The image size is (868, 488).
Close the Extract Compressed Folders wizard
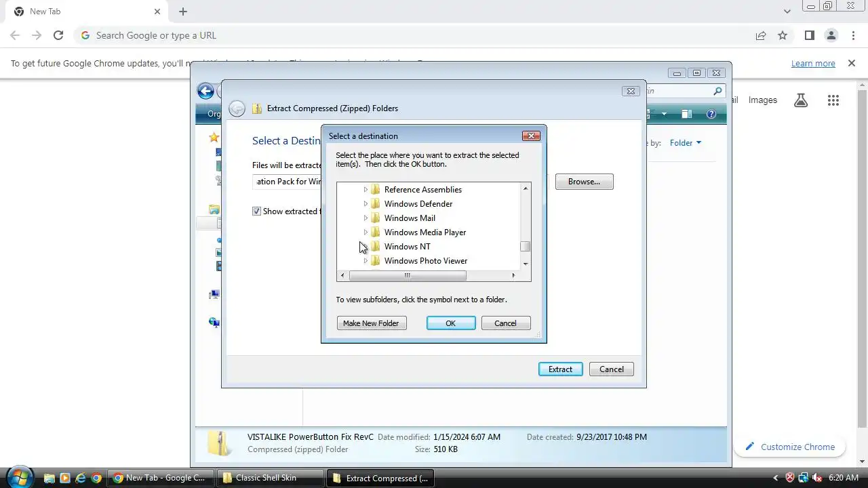click(631, 91)
